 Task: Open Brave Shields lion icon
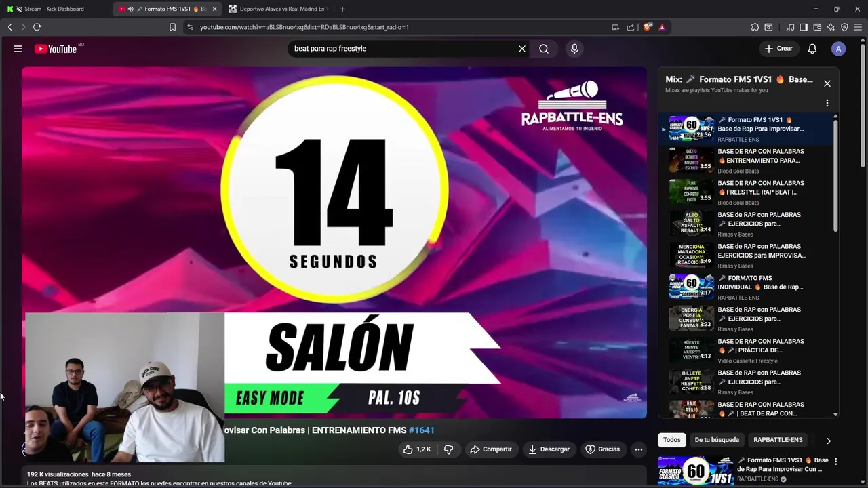click(x=647, y=27)
